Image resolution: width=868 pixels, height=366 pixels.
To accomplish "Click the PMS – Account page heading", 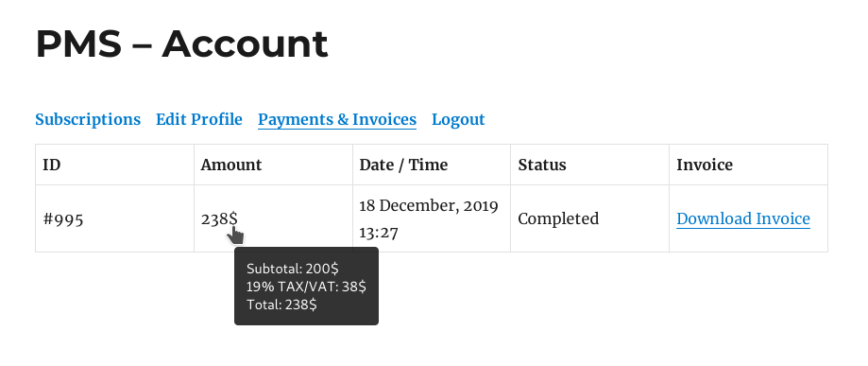I will click(x=181, y=44).
